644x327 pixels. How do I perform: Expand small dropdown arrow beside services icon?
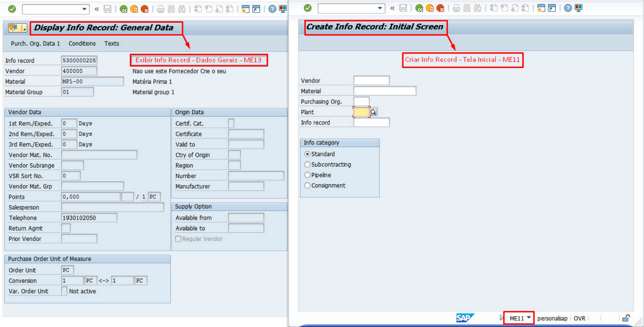point(24,30)
